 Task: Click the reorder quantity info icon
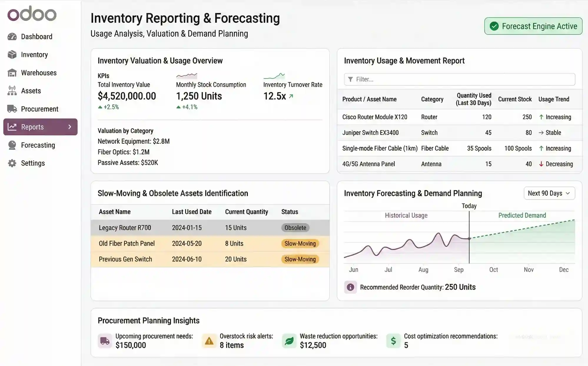[350, 287]
